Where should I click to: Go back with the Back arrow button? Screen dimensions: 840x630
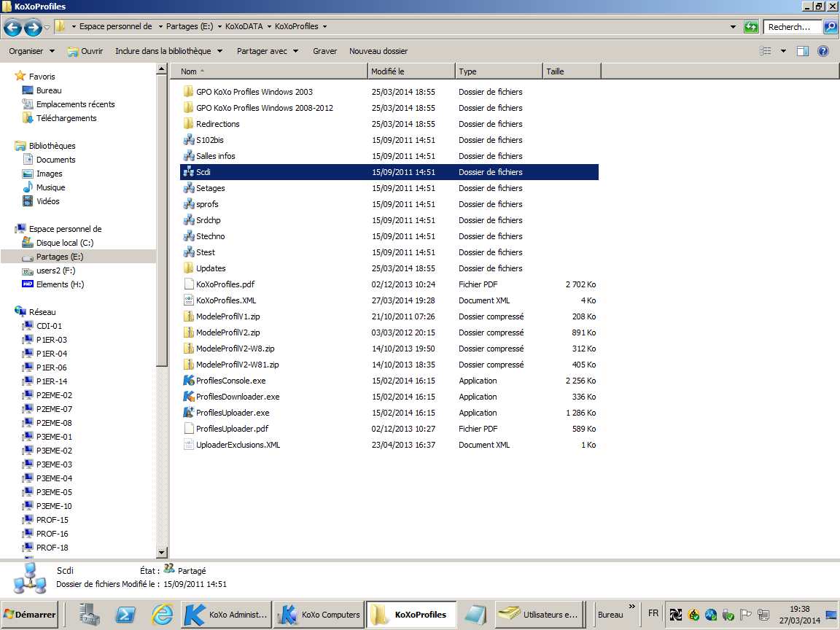pos(13,27)
